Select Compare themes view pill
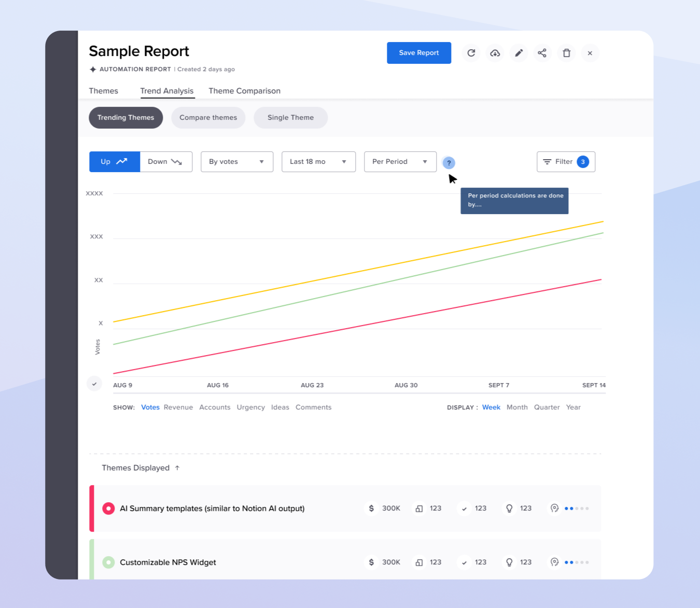Image resolution: width=700 pixels, height=608 pixels. click(x=208, y=118)
